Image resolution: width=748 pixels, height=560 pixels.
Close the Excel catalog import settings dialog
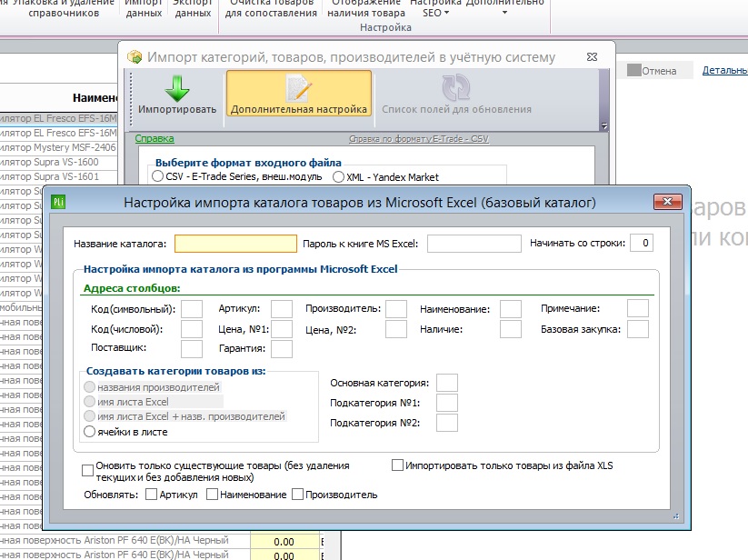click(x=667, y=202)
